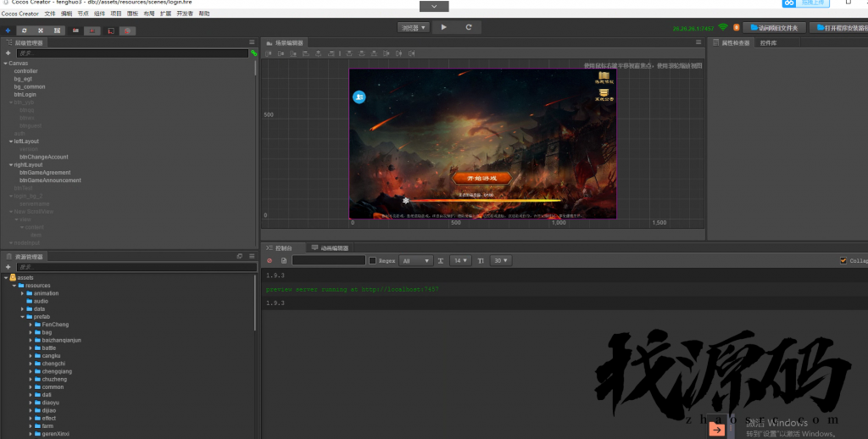Click the last distribute icon in the scene toolbar
The width and height of the screenshot is (868, 439).
click(x=411, y=53)
